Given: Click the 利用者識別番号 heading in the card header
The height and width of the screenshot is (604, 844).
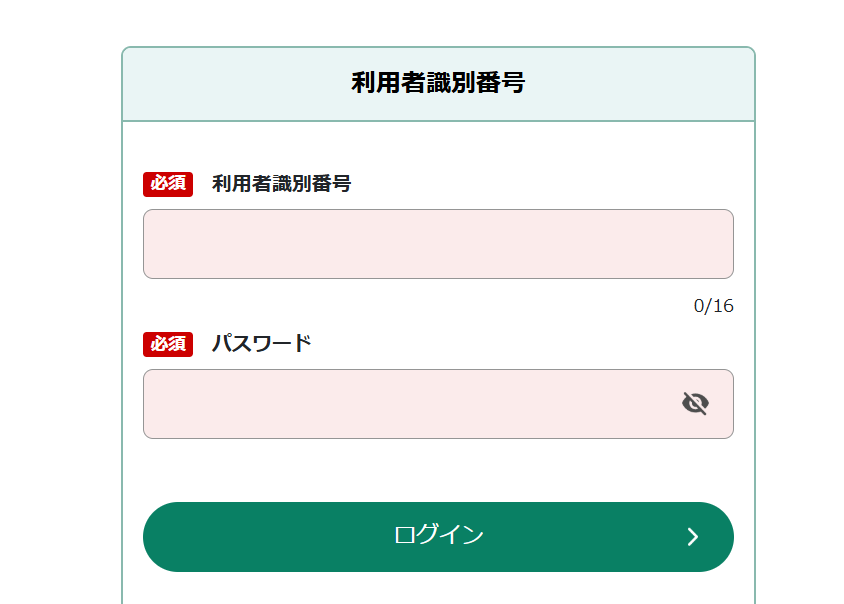Looking at the screenshot, I should point(438,83).
